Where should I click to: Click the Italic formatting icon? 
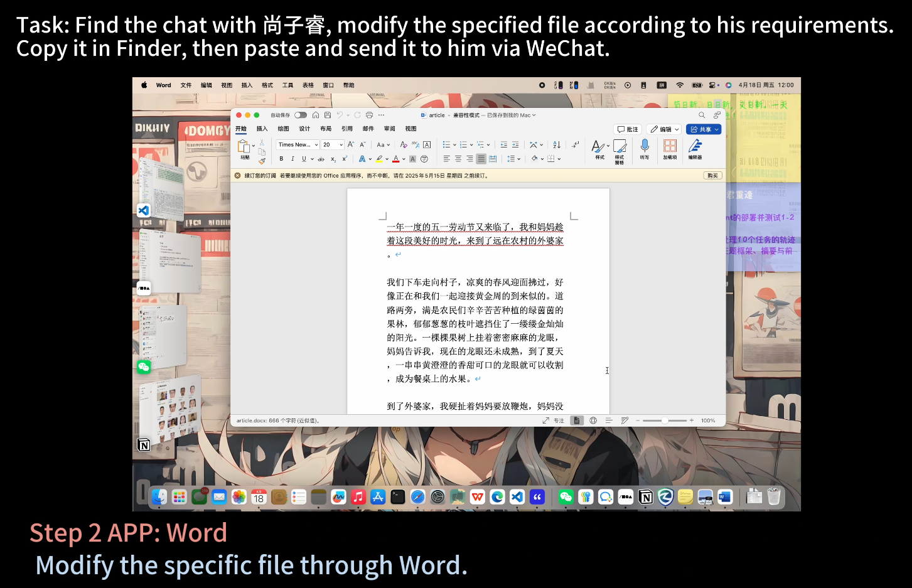click(292, 159)
